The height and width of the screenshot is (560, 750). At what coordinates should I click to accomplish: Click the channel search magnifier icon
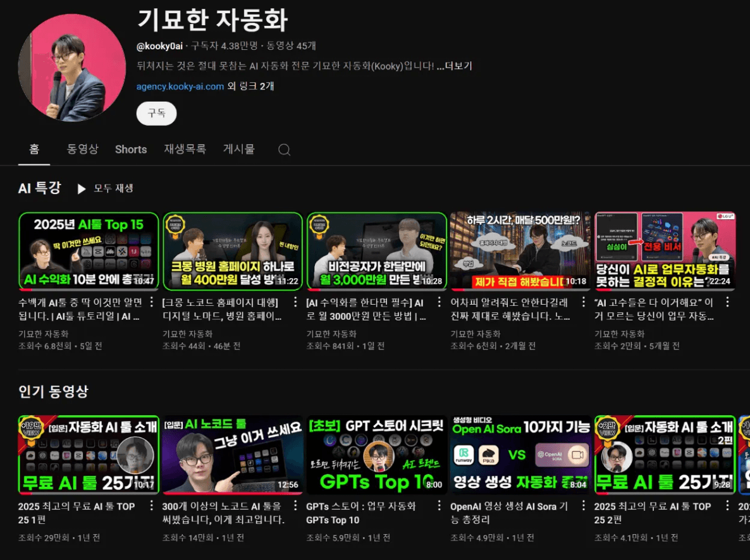pyautogui.click(x=284, y=150)
